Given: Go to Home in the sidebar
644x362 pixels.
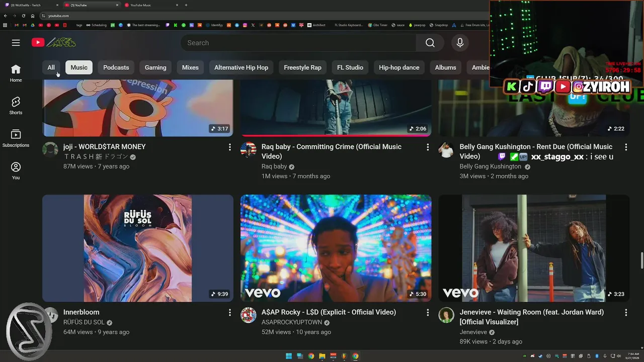Looking at the screenshot, I should pos(16,73).
